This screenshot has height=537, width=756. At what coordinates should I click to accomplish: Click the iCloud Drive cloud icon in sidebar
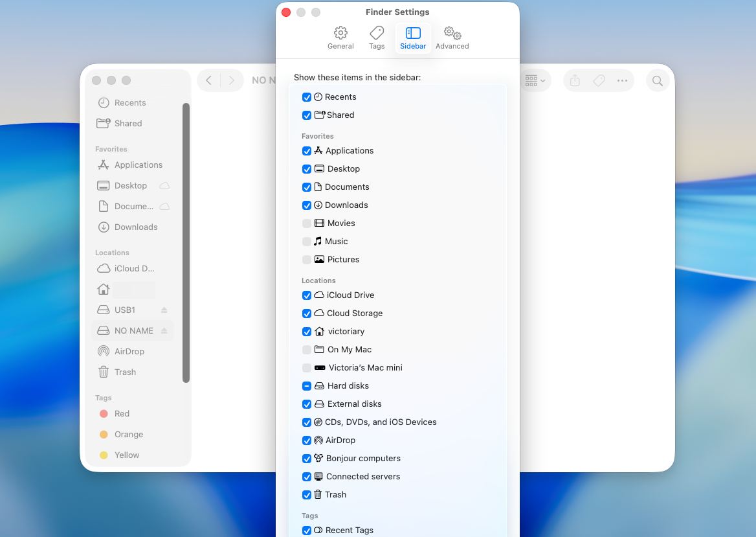104,268
